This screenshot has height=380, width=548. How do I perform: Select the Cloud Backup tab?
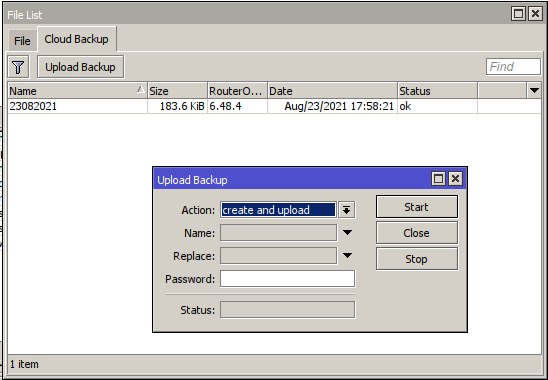pyautogui.click(x=77, y=39)
